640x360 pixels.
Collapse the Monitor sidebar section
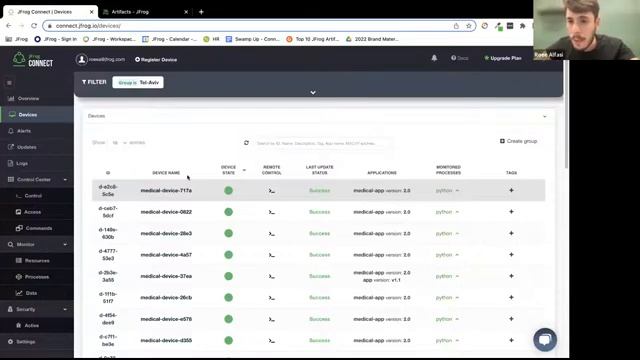[65, 244]
